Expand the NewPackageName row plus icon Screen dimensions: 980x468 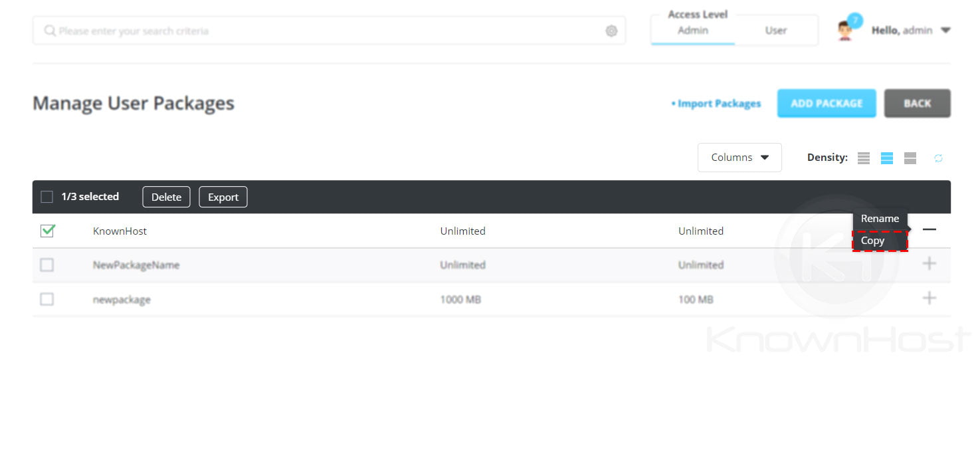pos(930,264)
